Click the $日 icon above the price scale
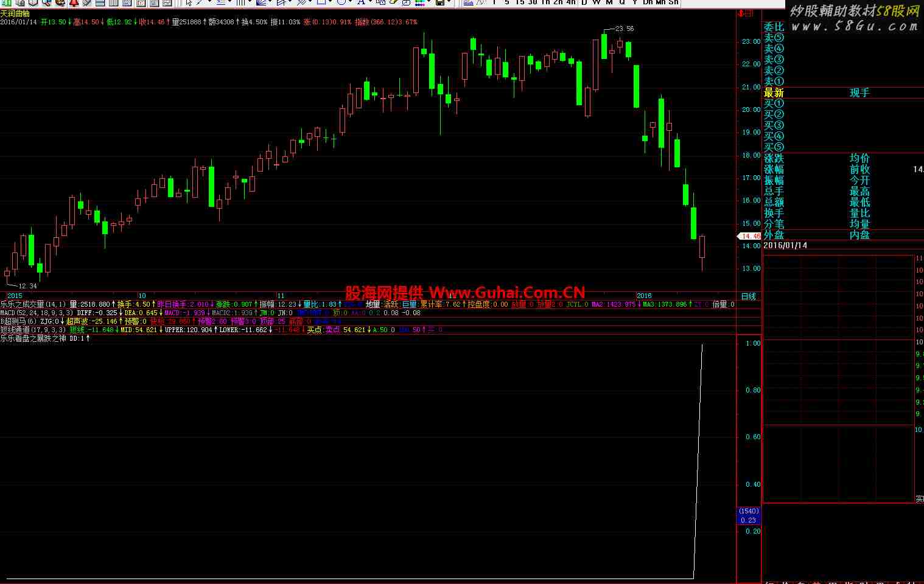The image size is (924, 584). [746, 13]
